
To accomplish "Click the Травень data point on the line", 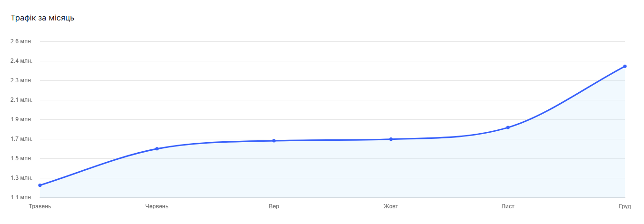I will [x=40, y=185].
